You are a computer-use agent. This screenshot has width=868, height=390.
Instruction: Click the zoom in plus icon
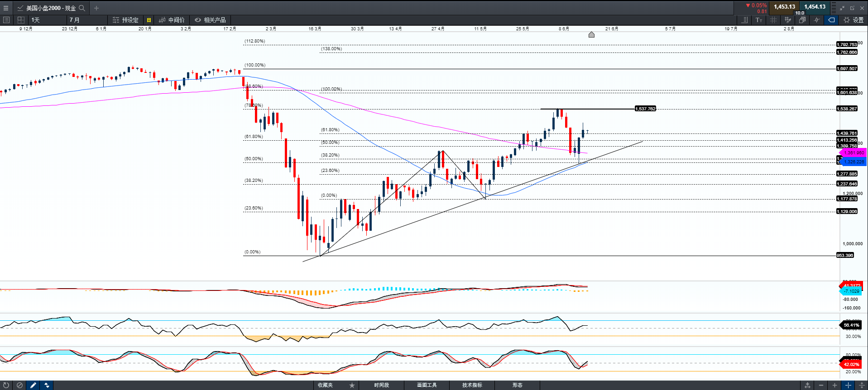[834, 385]
